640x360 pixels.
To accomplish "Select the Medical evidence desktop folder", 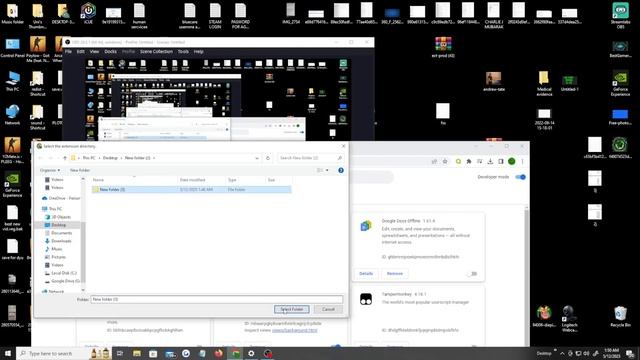I will click(544, 84).
